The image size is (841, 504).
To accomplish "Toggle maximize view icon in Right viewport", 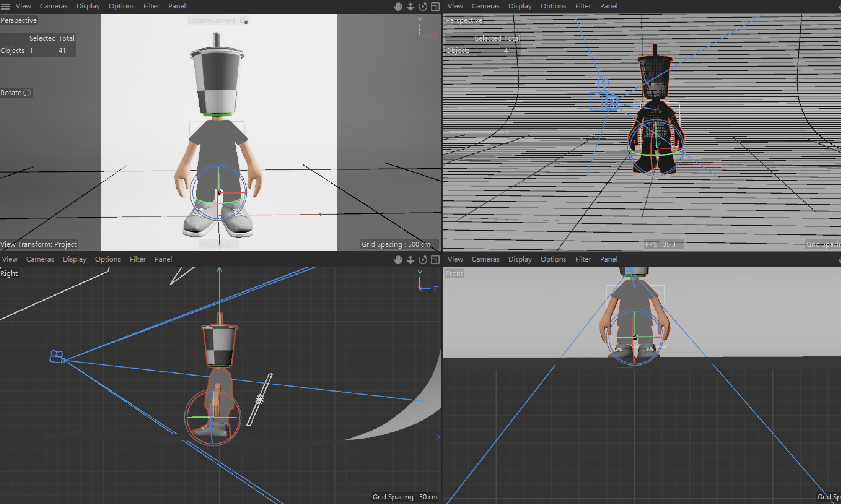I will (435, 260).
